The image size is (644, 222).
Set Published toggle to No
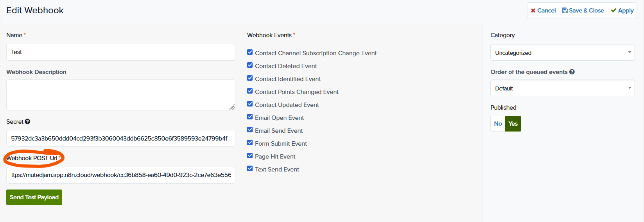pyautogui.click(x=497, y=124)
